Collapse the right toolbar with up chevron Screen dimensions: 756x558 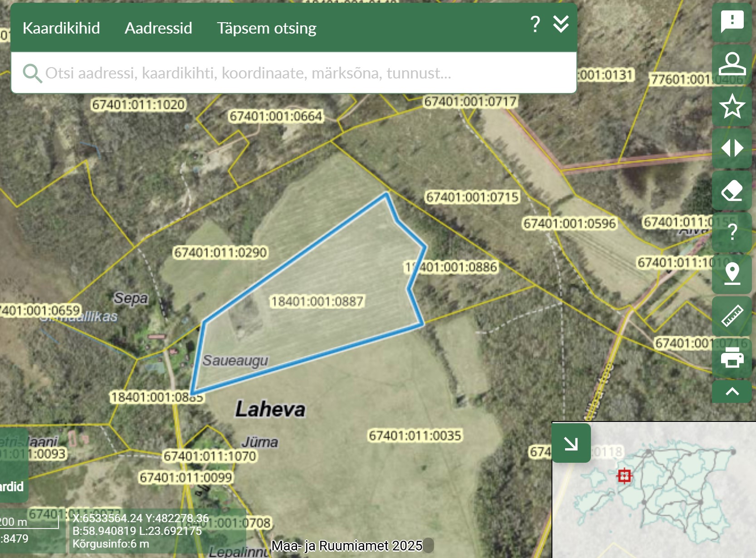point(732,392)
